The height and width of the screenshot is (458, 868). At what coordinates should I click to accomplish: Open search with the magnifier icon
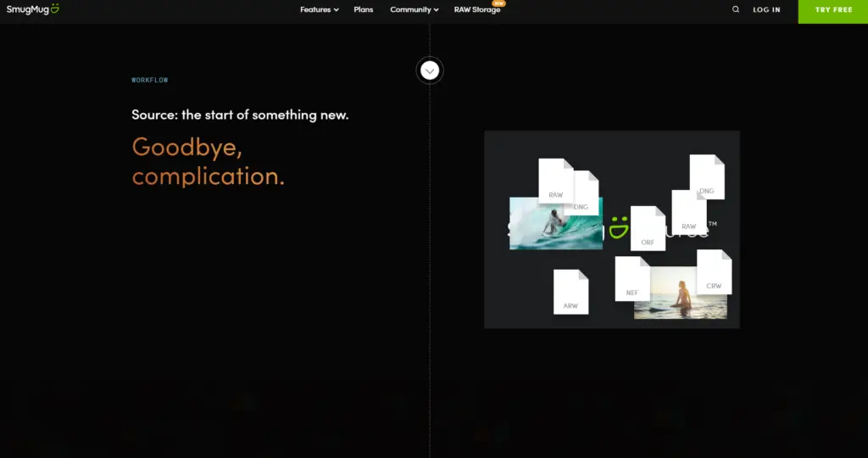tap(736, 10)
